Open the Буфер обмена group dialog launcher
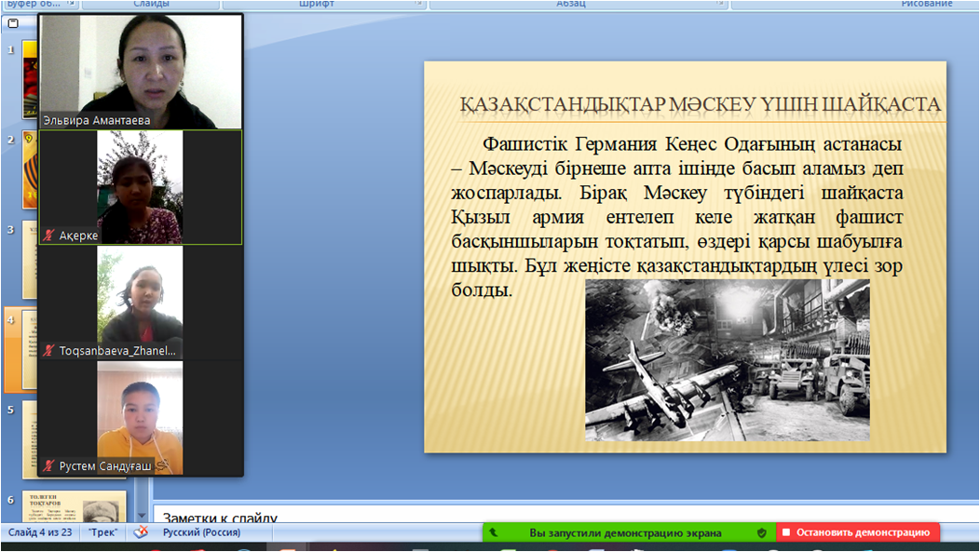The height and width of the screenshot is (552, 980). (x=71, y=4)
